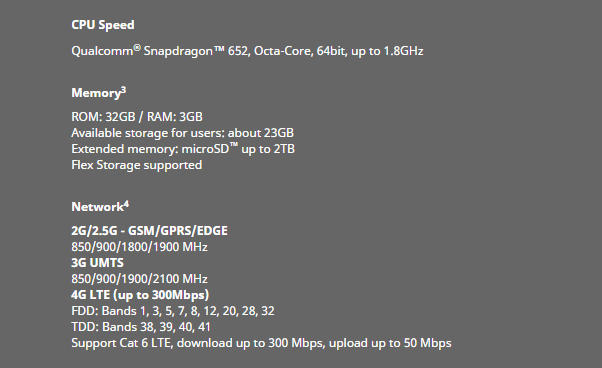The height and width of the screenshot is (368, 602).
Task: Select the 850/900/1900/2100 MHz frequency line
Action: (139, 279)
